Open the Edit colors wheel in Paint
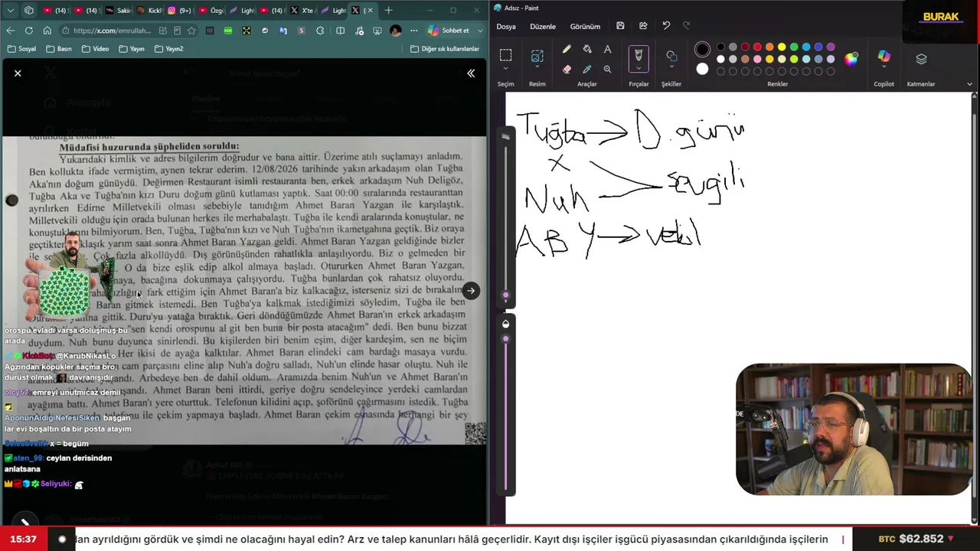This screenshot has height=551, width=980. click(851, 60)
